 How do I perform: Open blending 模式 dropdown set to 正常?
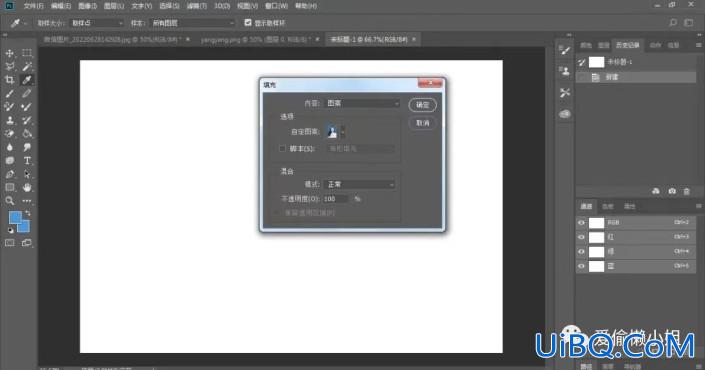pyautogui.click(x=359, y=184)
